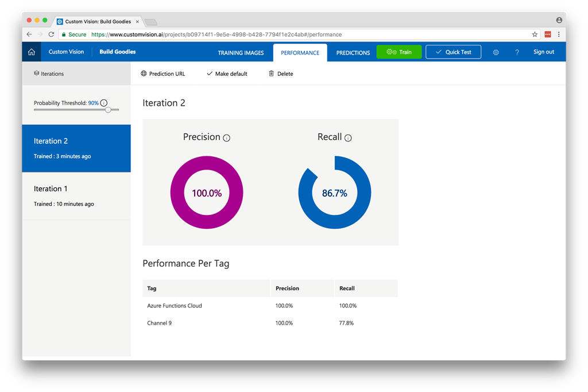
Task: Click the settings gear icon
Action: pos(496,52)
